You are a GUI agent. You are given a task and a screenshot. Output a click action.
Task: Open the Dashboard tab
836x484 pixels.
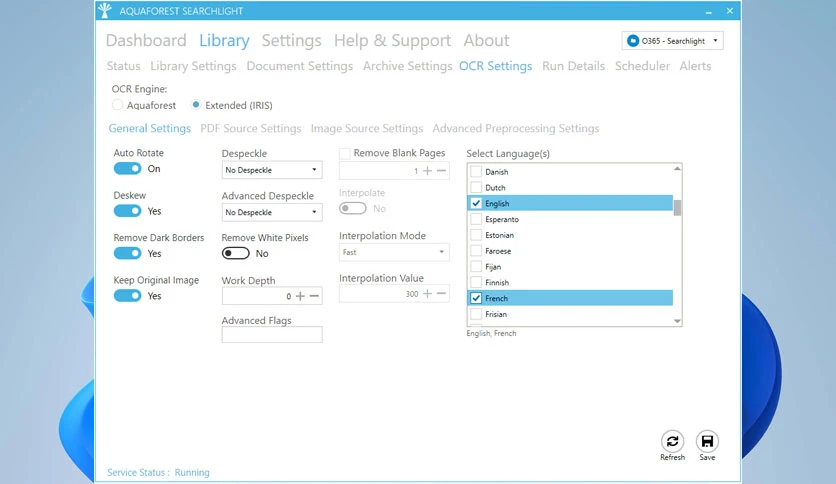pos(146,41)
